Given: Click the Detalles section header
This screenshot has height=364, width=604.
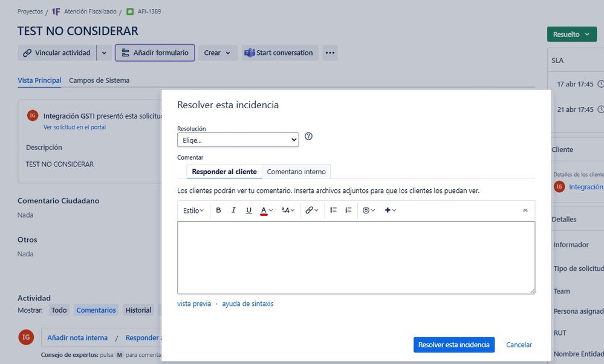Looking at the screenshot, I should 564,219.
